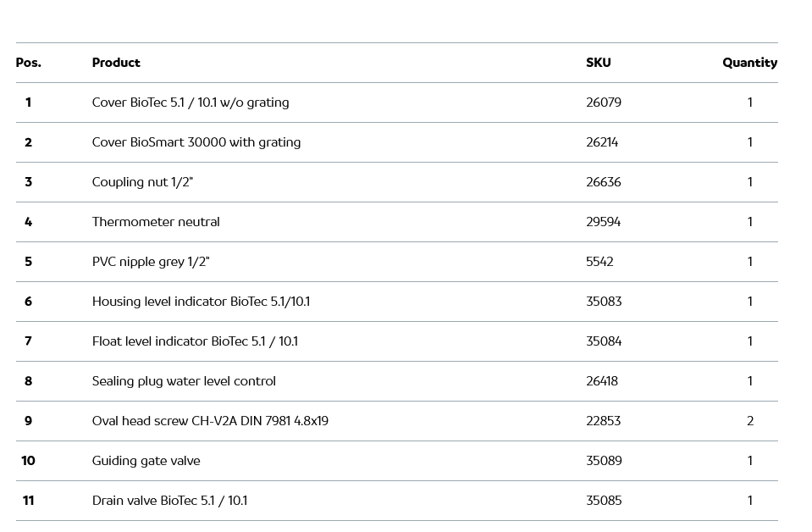Select Housing level indicator BioTec row
The width and height of the screenshot is (812, 532).
[x=201, y=302]
